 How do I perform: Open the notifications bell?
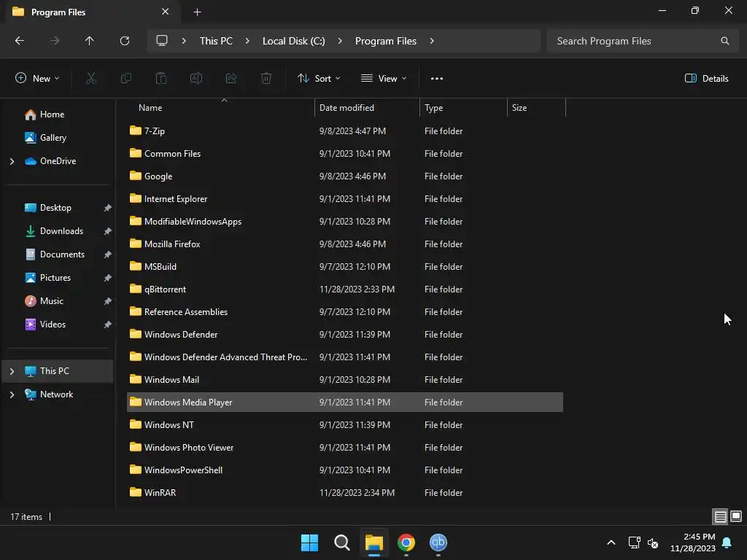point(727,542)
